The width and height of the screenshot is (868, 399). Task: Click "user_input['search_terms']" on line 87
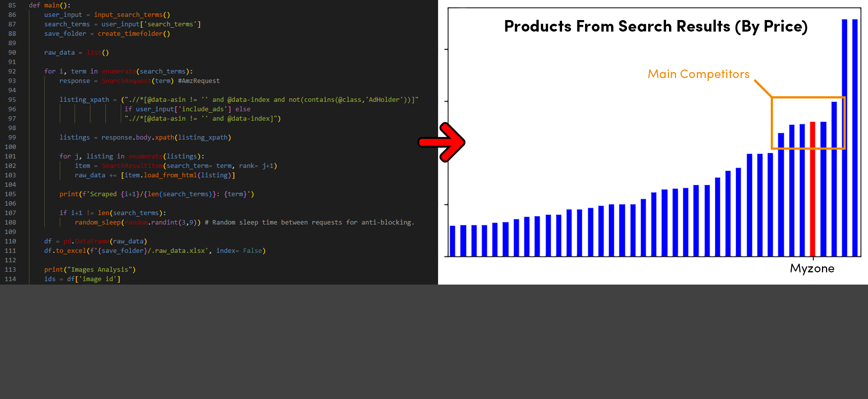(151, 24)
